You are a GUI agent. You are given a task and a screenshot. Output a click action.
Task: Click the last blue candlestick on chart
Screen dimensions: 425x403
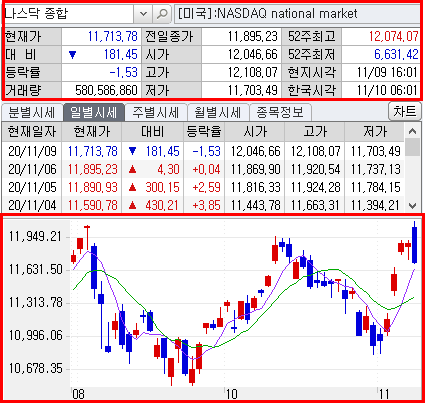click(x=414, y=244)
